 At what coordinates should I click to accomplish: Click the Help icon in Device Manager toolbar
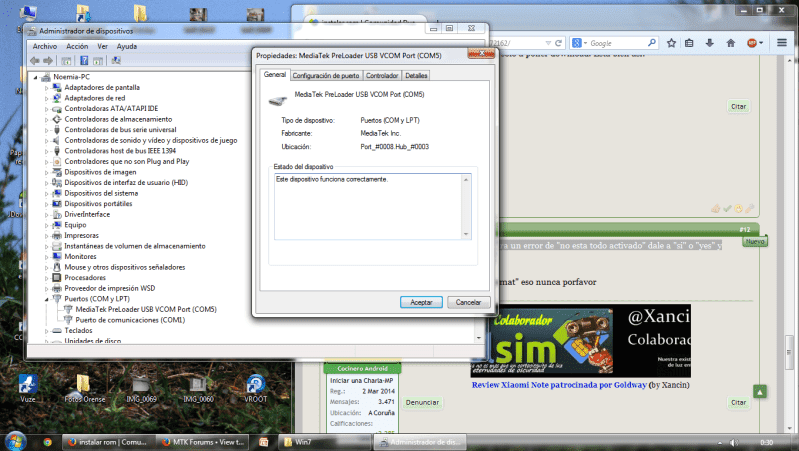click(84, 61)
